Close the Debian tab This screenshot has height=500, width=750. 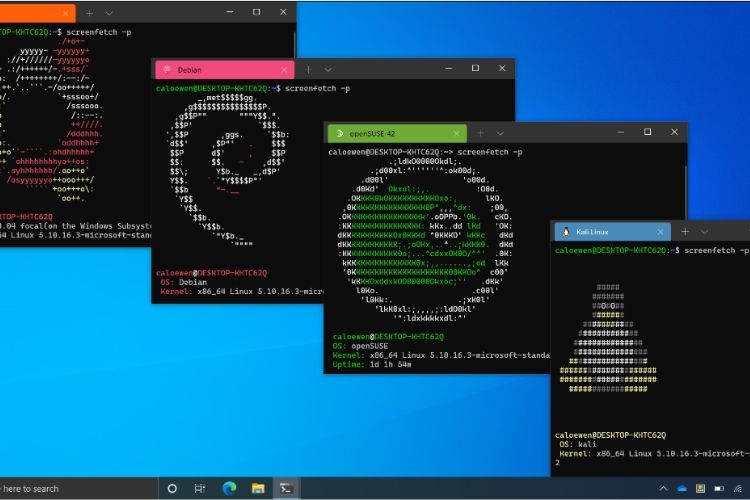(x=284, y=70)
